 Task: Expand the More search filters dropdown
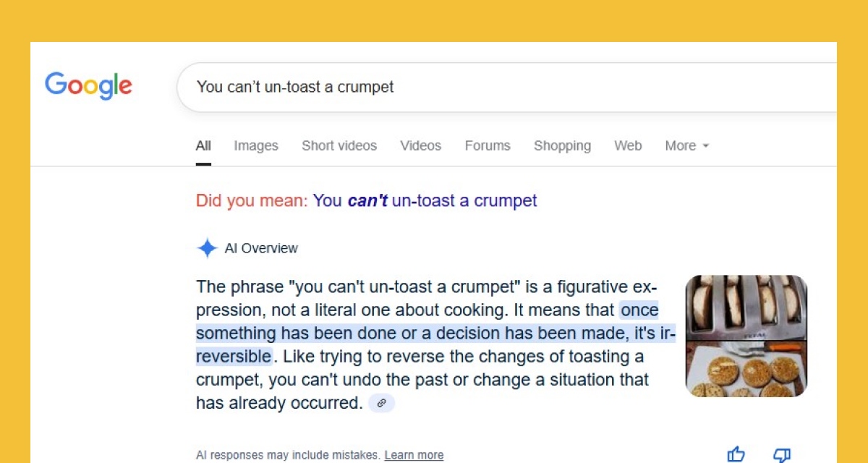click(686, 145)
